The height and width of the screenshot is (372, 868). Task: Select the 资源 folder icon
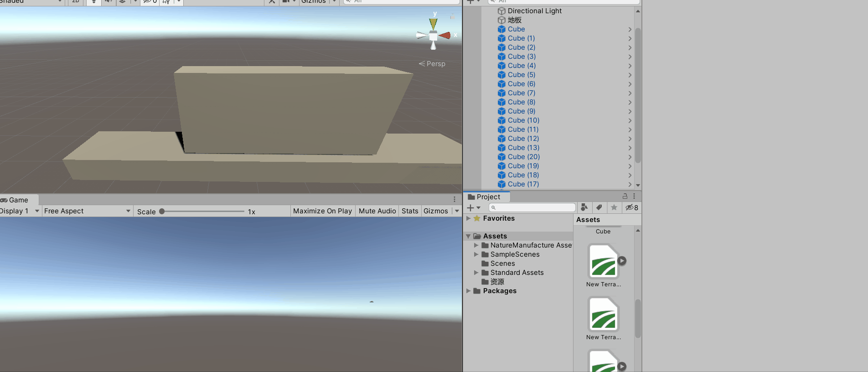pyautogui.click(x=485, y=282)
